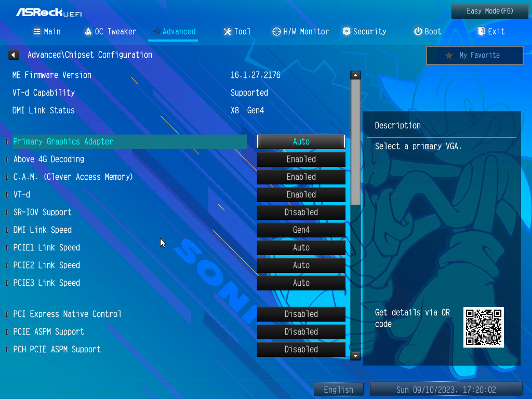Toggle the PCIE ASPM Support Disabled value
The height and width of the screenshot is (399, 532).
[x=301, y=331]
